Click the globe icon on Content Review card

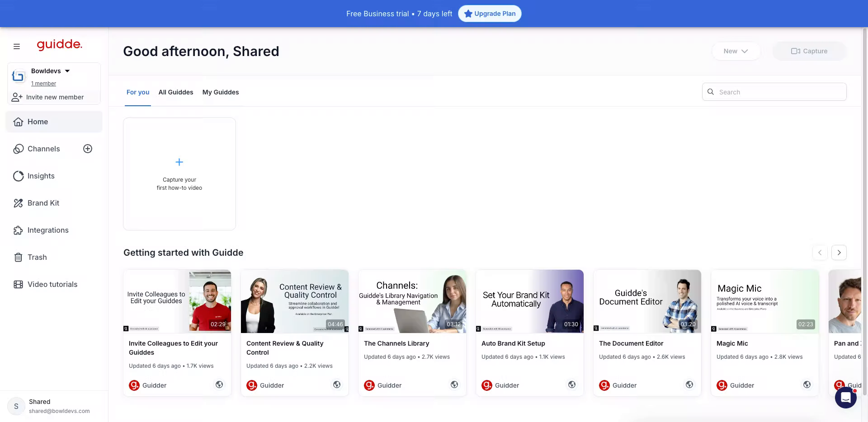click(x=337, y=384)
